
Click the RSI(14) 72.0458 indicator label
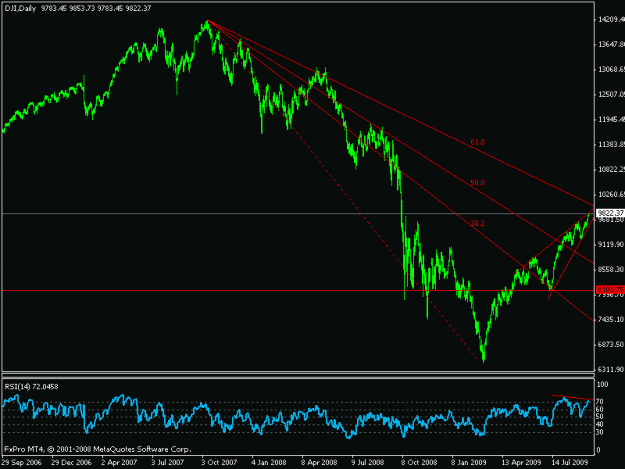(x=31, y=387)
